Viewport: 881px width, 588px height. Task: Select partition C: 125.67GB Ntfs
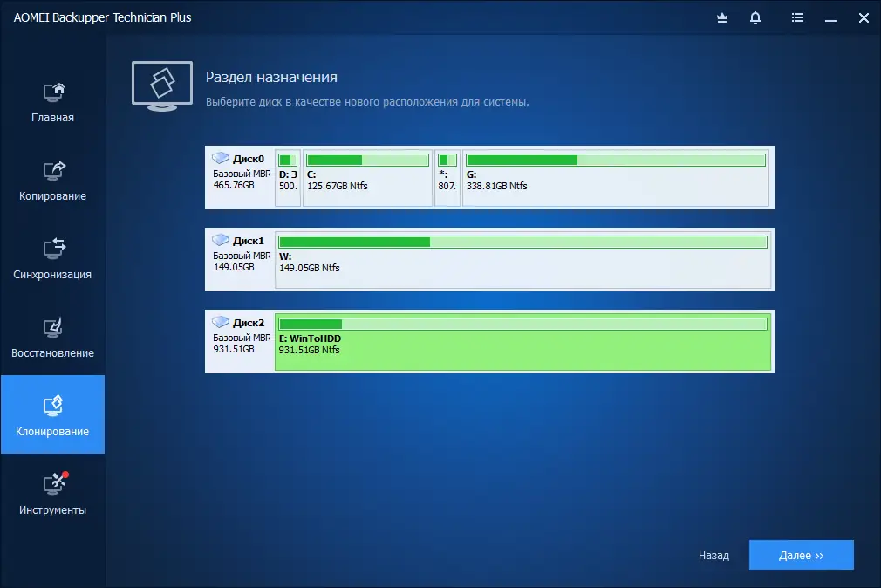tap(367, 178)
